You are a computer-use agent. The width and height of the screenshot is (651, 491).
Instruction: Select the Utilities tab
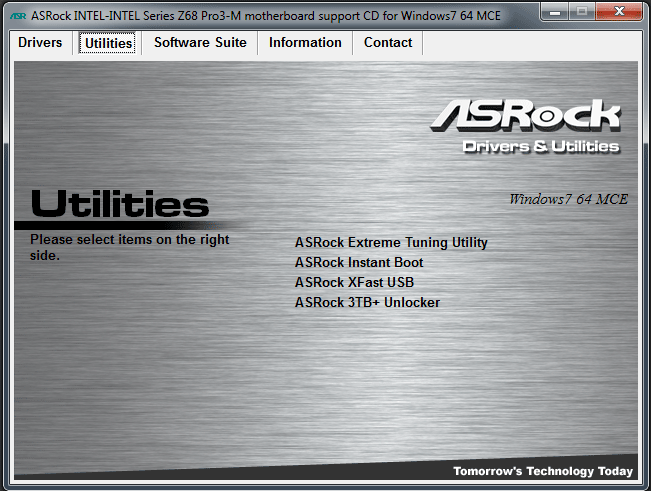pyautogui.click(x=108, y=43)
